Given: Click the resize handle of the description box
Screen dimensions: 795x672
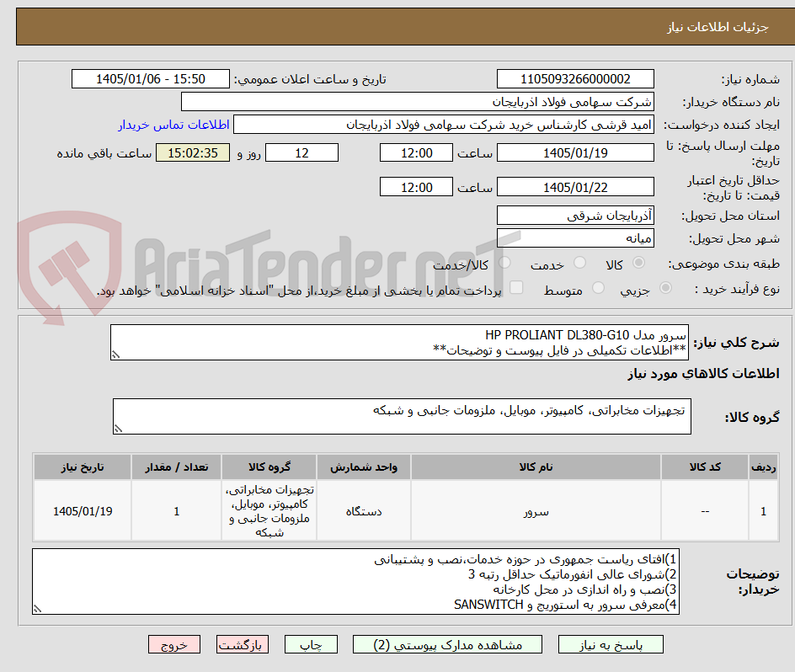Looking at the screenshot, I should pyautogui.click(x=115, y=355).
